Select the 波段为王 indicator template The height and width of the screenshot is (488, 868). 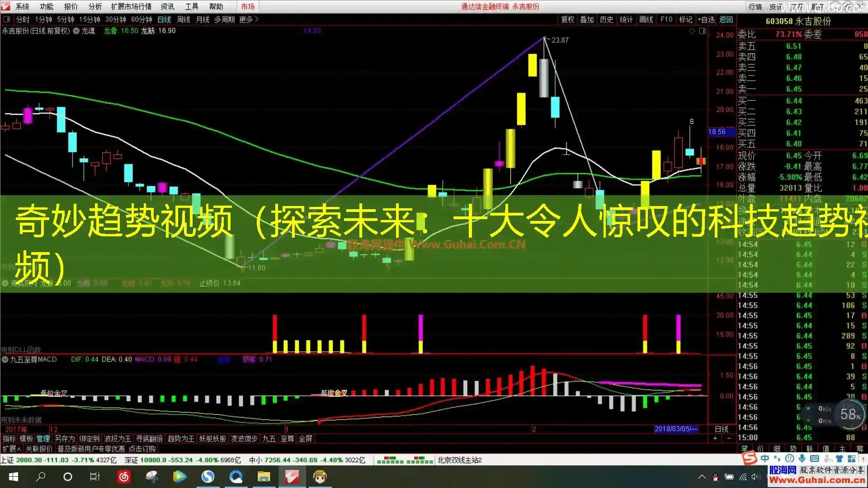(x=118, y=439)
